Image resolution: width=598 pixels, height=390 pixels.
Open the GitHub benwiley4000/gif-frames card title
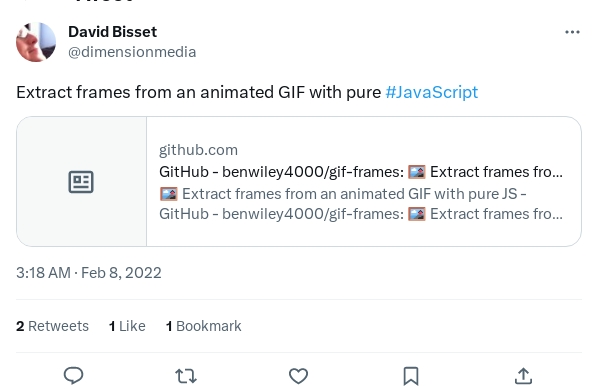361,172
